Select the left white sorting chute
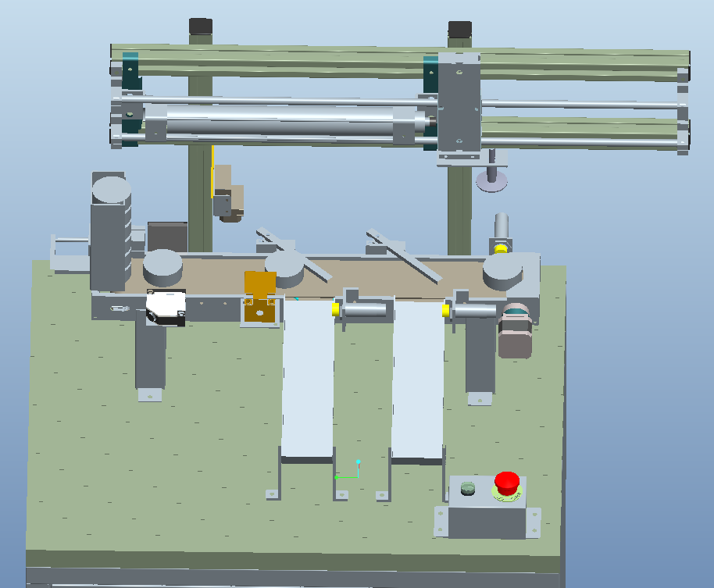The width and height of the screenshot is (714, 588). pyautogui.click(x=308, y=378)
